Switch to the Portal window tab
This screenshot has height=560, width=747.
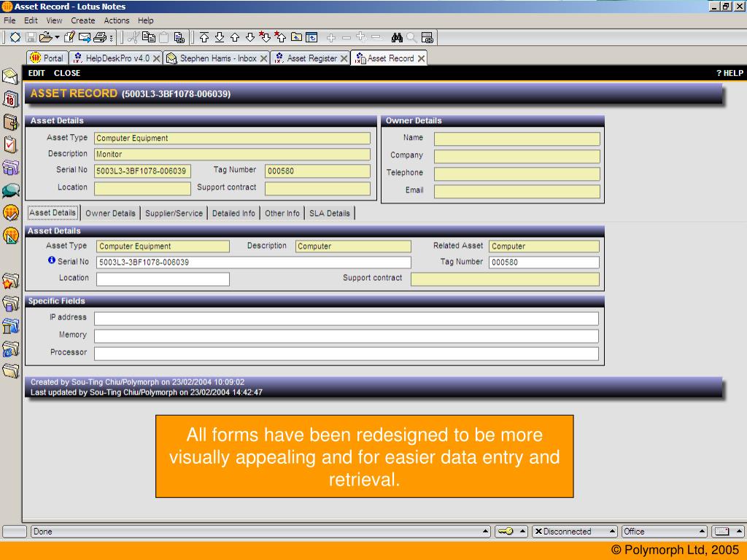47,58
